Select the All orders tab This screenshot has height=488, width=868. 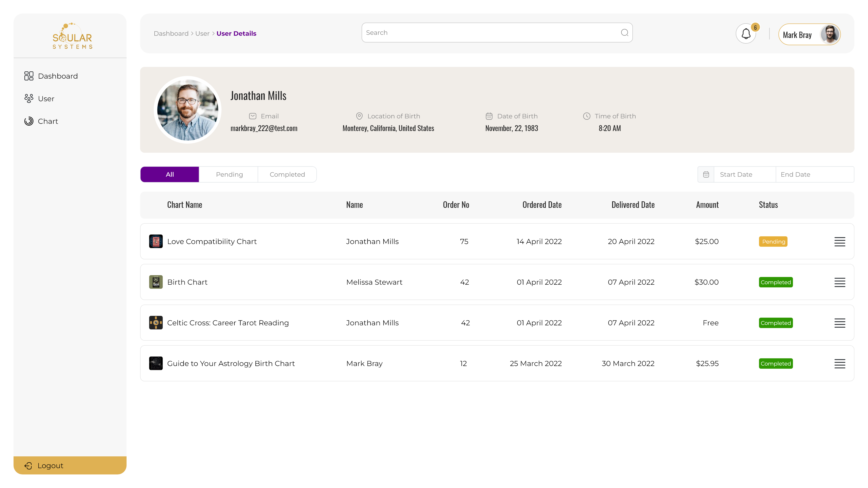(x=170, y=174)
